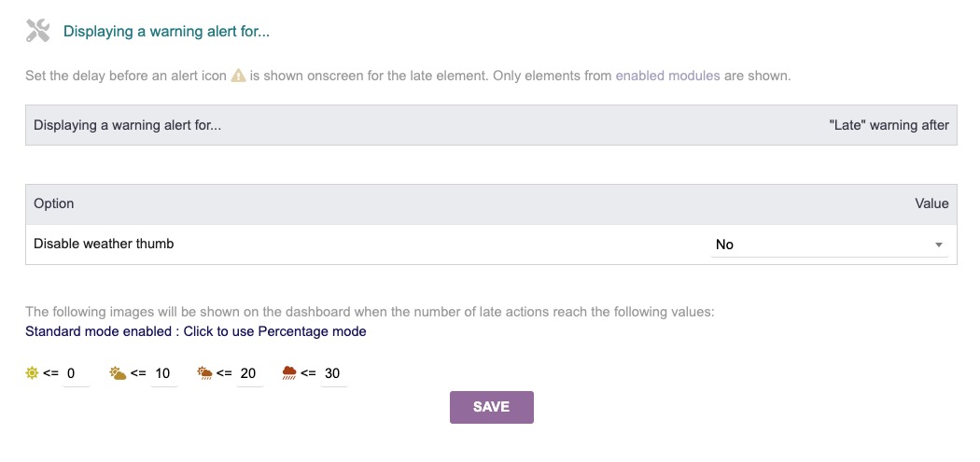The width and height of the screenshot is (980, 462).
Task: Open the enabled modules link
Action: [667, 76]
